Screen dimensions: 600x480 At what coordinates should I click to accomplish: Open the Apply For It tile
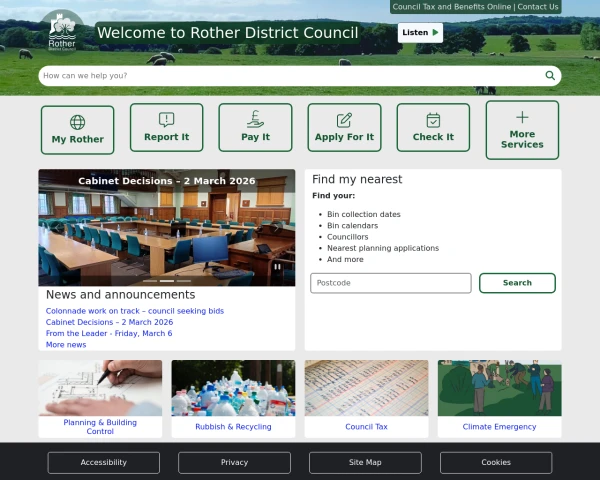pos(344,128)
